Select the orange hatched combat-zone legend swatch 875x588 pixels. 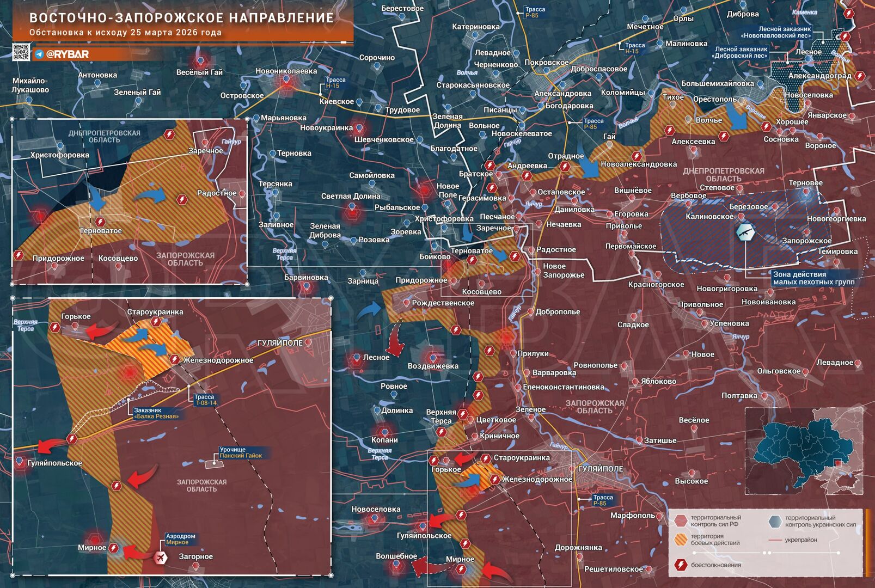point(681,540)
